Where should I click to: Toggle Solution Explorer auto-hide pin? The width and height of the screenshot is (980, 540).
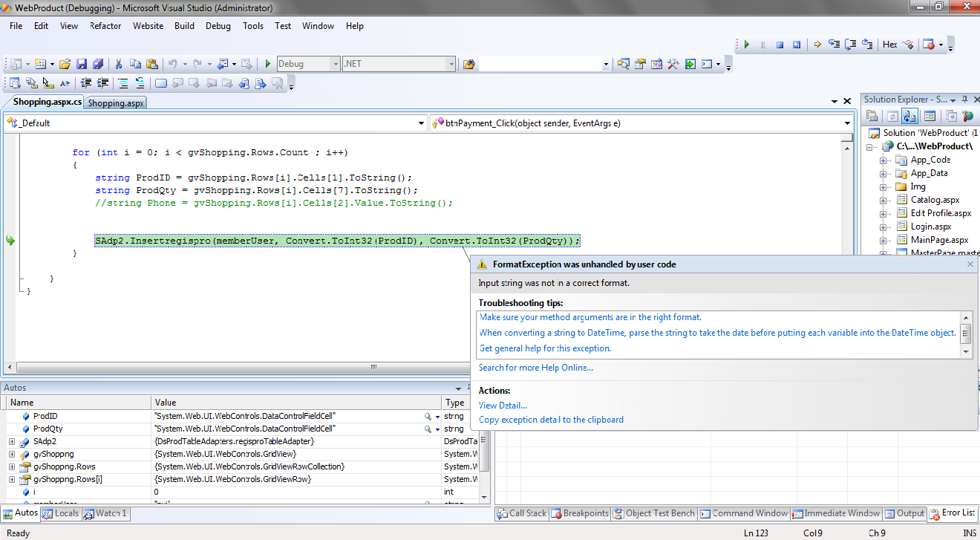[963, 99]
